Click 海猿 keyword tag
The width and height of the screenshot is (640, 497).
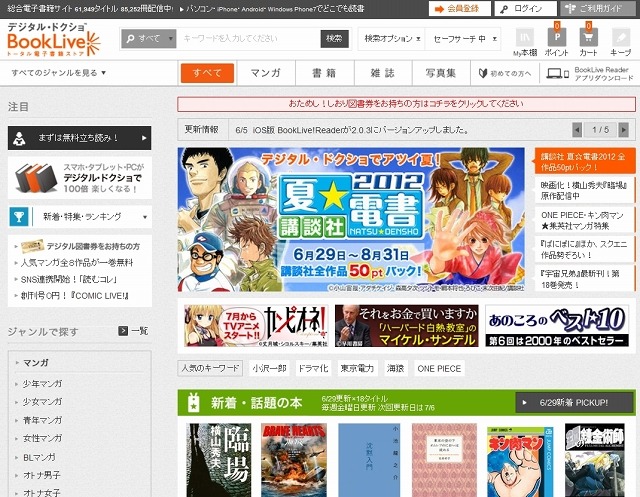point(396,368)
